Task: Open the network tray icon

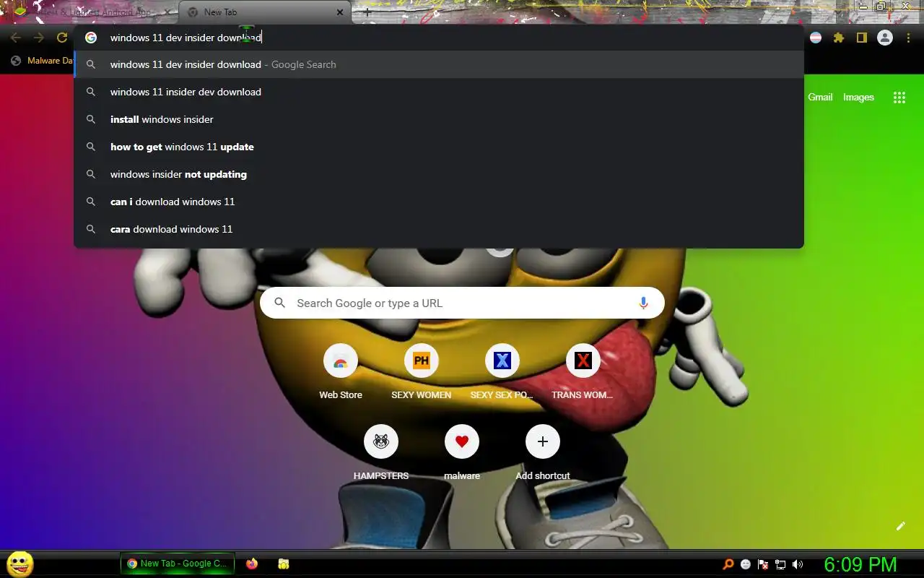Action: click(780, 564)
